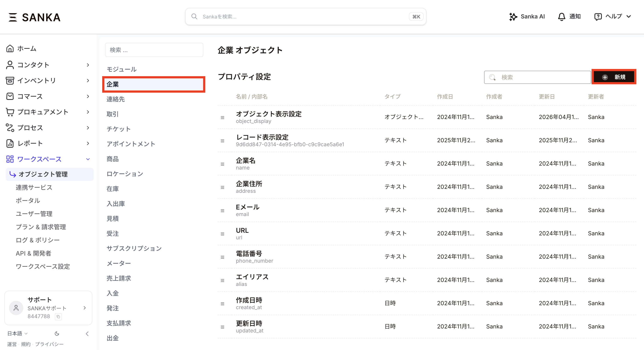Copy workspace ID 8447788 icon
This screenshot has width=644, height=350.
(58, 316)
